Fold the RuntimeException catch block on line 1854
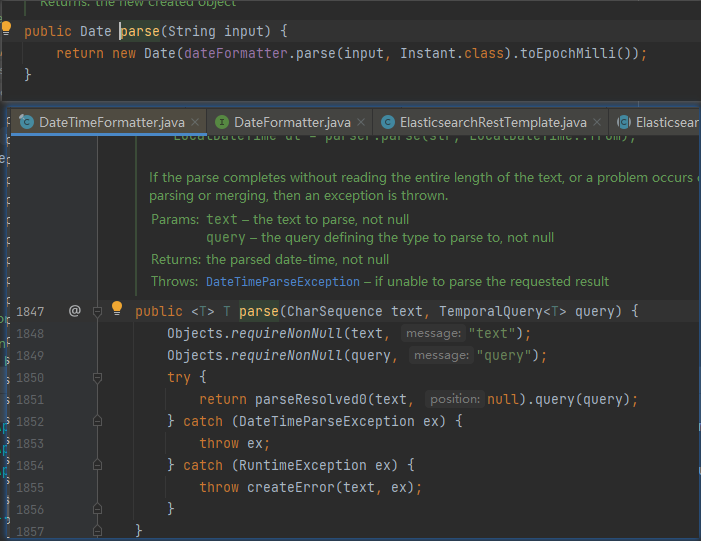 tap(98, 465)
